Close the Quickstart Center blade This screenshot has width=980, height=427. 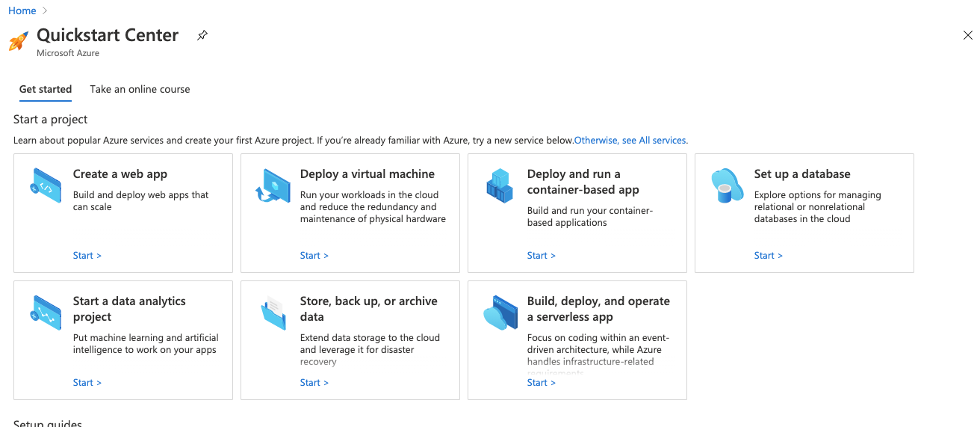point(968,35)
